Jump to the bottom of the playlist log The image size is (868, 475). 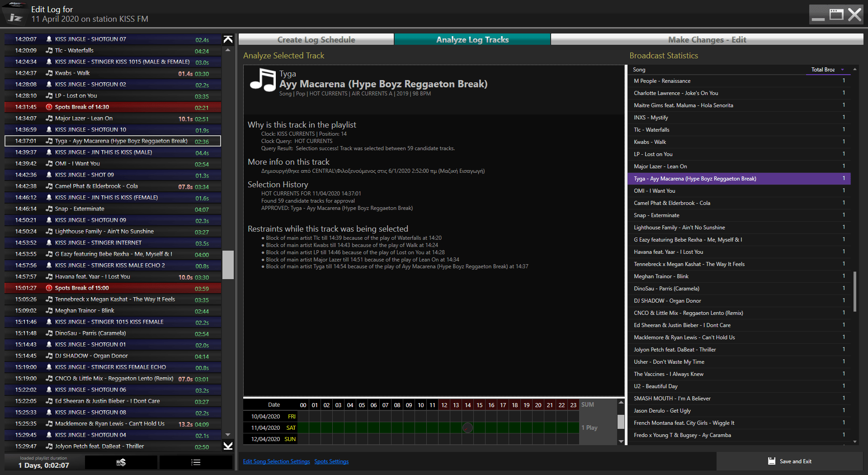(228, 446)
